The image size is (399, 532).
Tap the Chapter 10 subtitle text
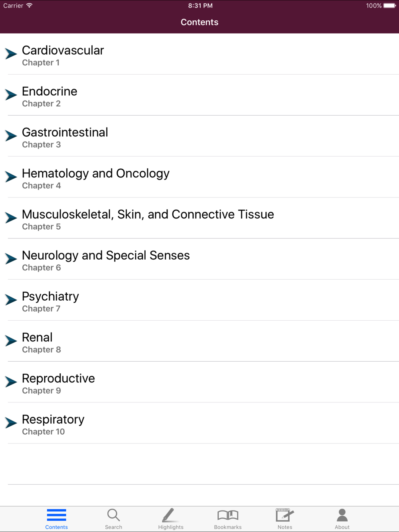point(43,432)
